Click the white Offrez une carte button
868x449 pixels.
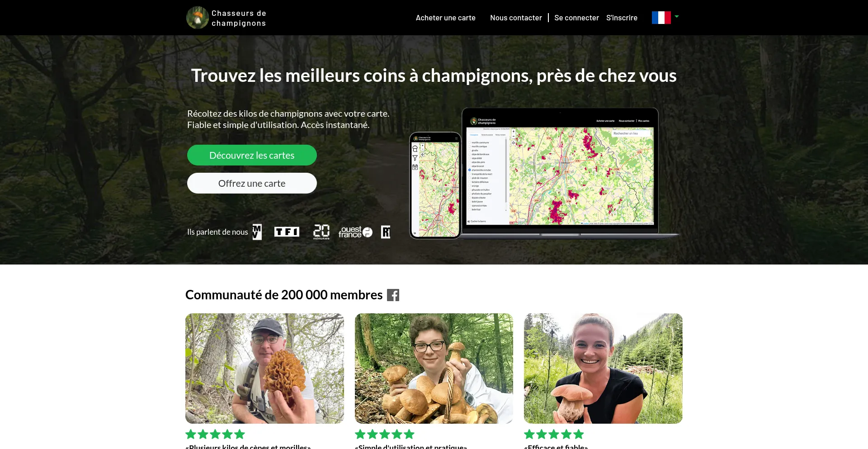(x=252, y=183)
